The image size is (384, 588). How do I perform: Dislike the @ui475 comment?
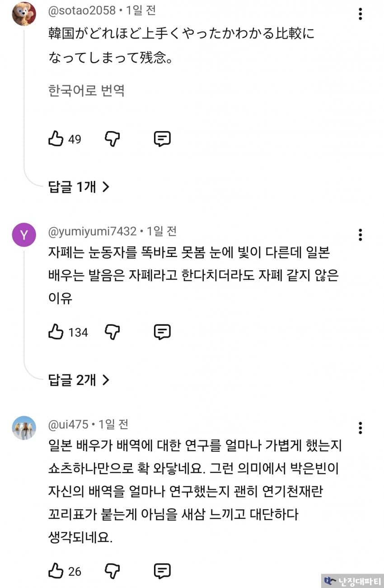point(112,571)
